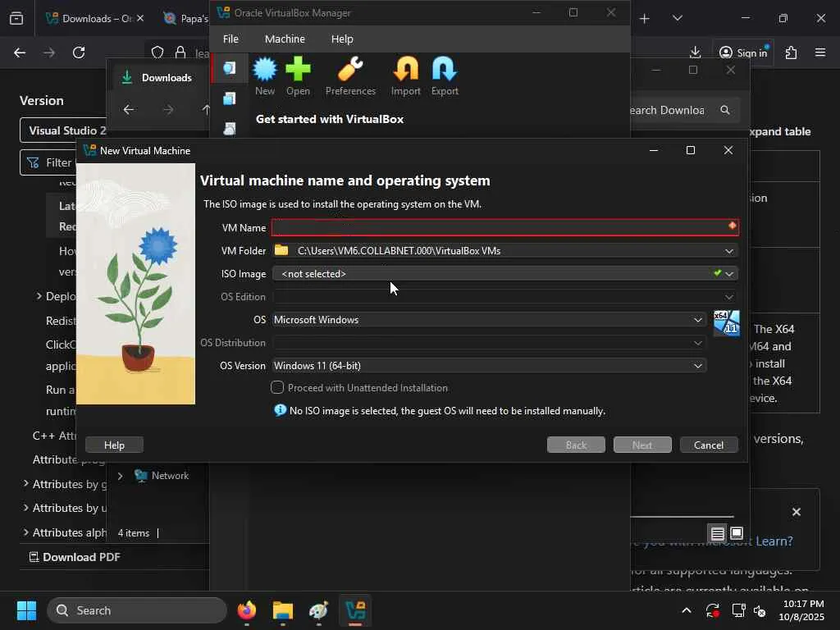This screenshot has height=630, width=840.
Task: Switch Explorer to large thumbnails view icon
Action: point(737,533)
